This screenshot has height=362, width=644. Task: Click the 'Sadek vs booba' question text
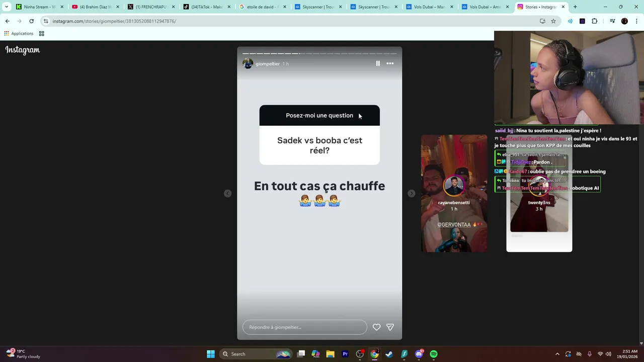319,145
